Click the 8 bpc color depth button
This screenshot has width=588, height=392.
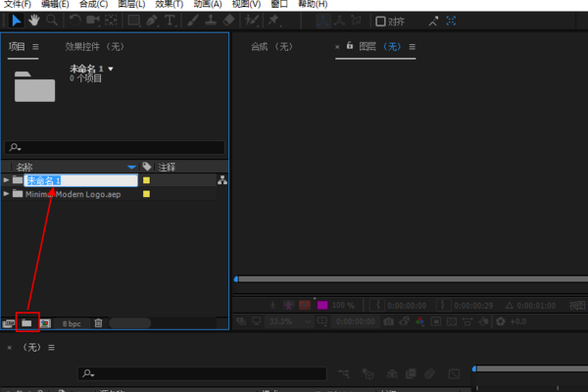72,322
